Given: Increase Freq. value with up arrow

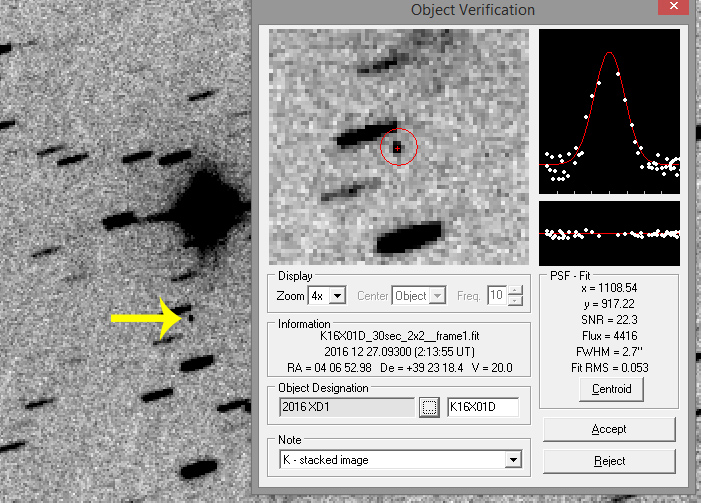Looking at the screenshot, I should 515,291.
